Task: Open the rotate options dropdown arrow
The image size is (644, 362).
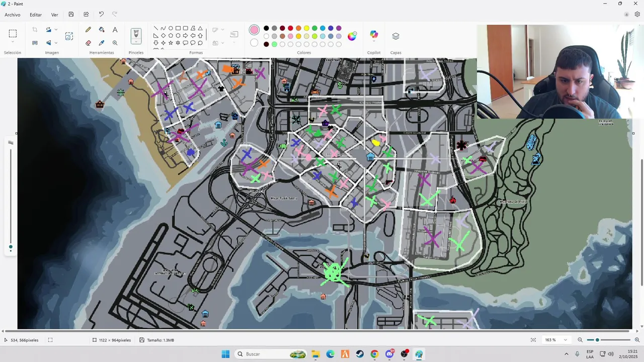Action: [x=56, y=30]
